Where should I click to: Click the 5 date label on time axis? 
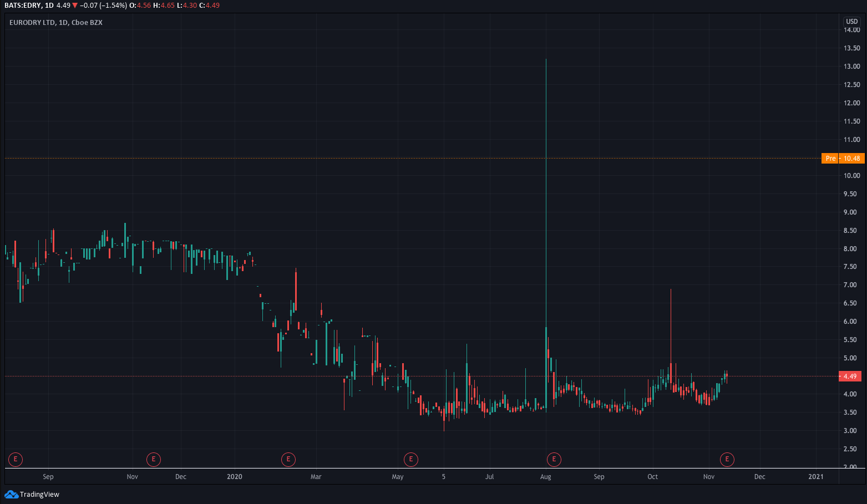[x=444, y=477]
